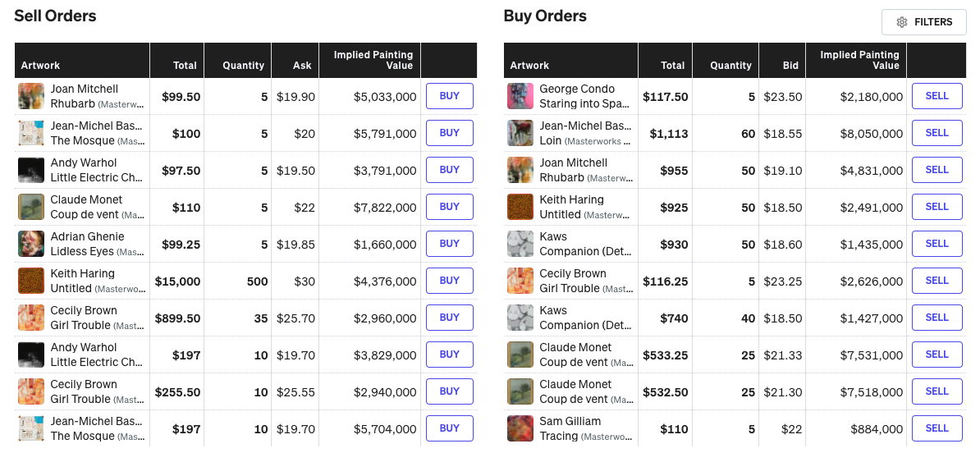Open the Filters settings gear button
This screenshot has height=453, width=980.
(923, 22)
